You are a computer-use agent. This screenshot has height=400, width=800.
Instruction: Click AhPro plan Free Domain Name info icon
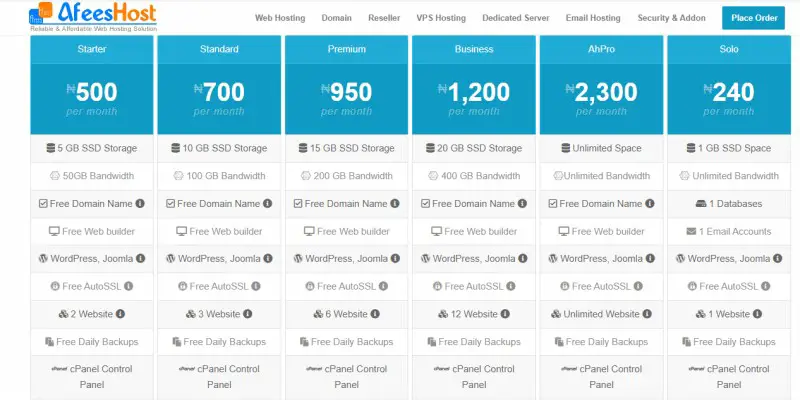[x=649, y=204]
